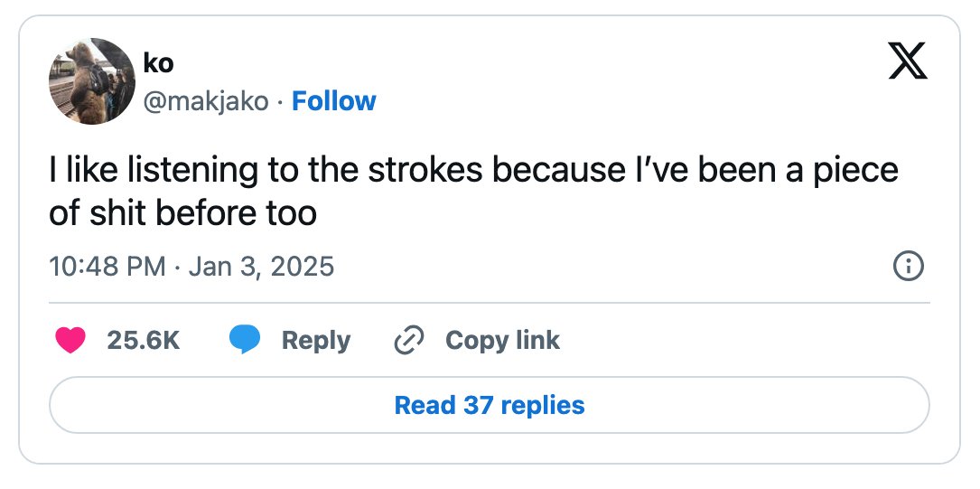
Task: Click the Jan 3, 2025 date
Action: (x=261, y=267)
